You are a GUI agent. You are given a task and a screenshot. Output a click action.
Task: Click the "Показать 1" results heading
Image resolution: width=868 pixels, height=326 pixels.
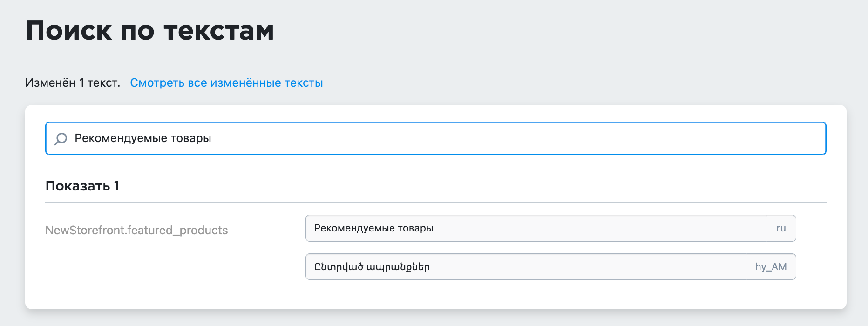(82, 186)
